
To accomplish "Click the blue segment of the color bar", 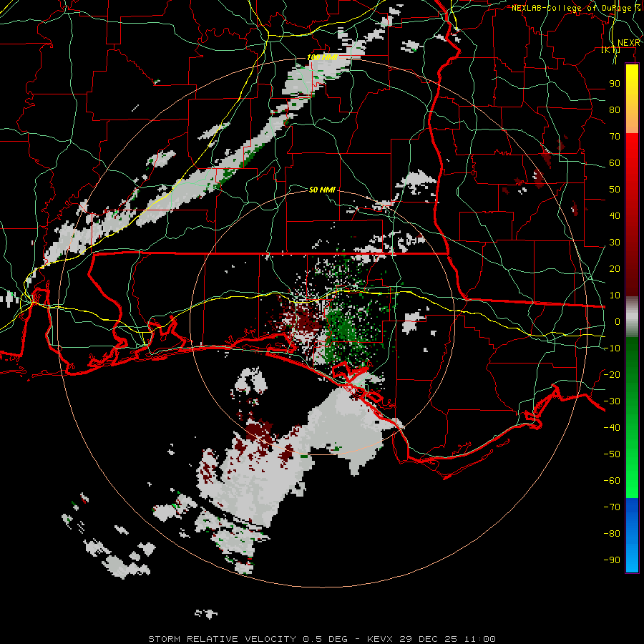I will pos(632,535).
